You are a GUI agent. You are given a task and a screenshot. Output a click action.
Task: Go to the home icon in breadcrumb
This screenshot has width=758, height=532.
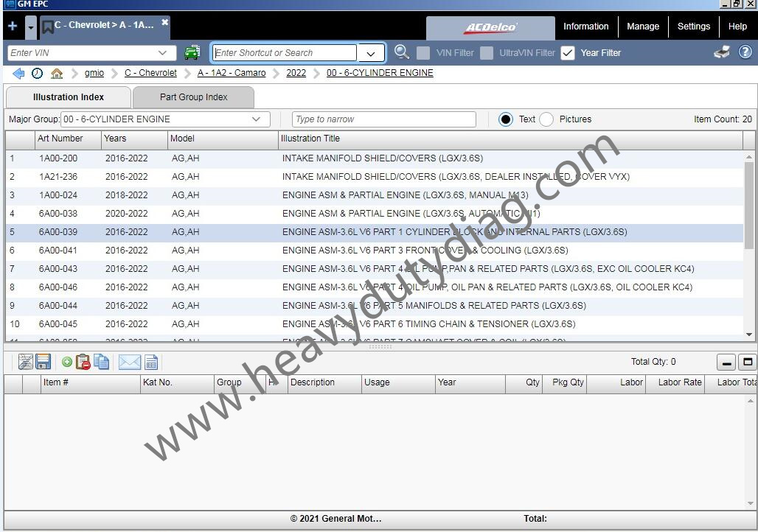click(57, 74)
